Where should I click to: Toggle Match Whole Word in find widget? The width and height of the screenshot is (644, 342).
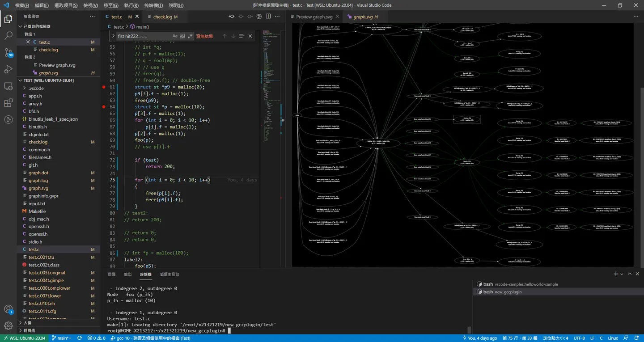pos(182,36)
